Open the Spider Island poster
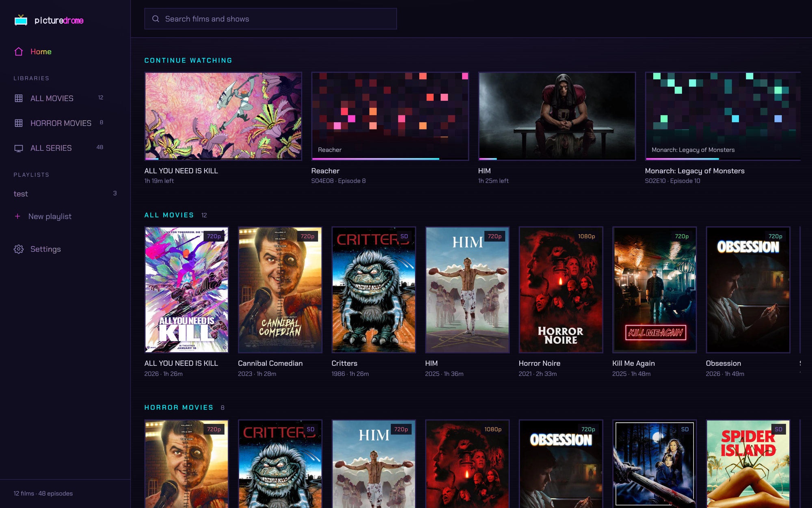Image resolution: width=812 pixels, height=508 pixels. [748, 464]
